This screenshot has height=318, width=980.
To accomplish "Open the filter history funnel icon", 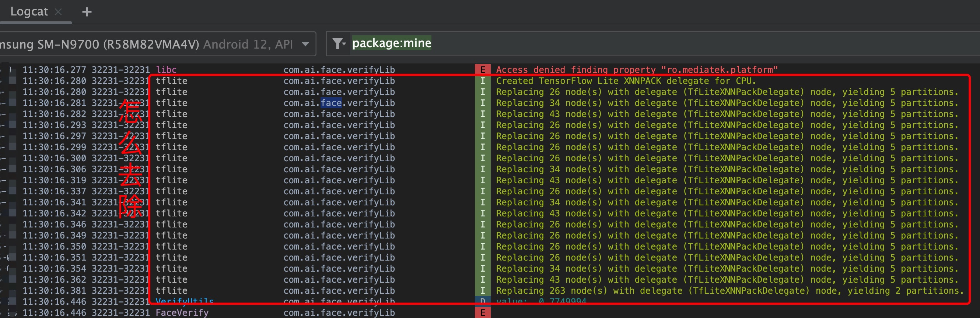I will click(x=338, y=43).
